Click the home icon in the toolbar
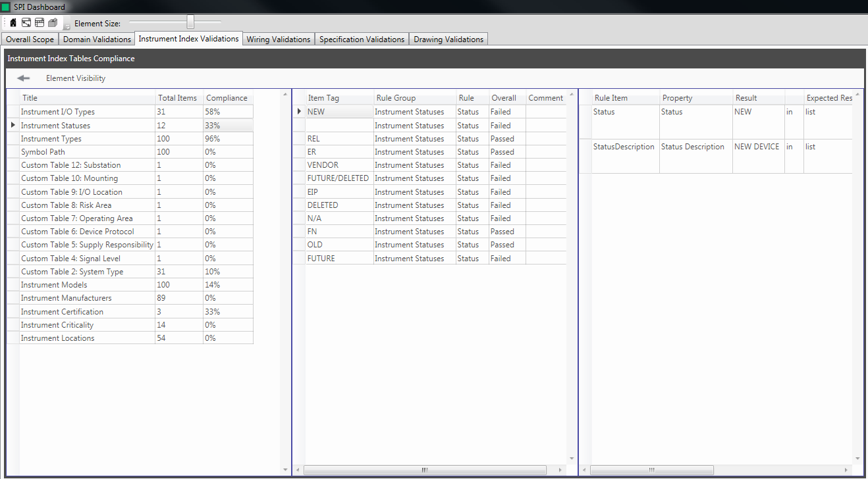 13,23
